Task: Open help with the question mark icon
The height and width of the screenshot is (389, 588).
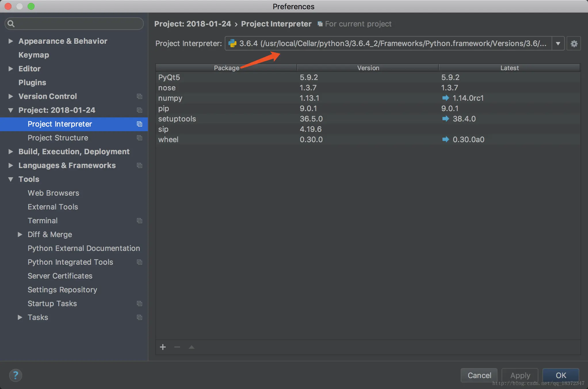Action: pos(16,375)
